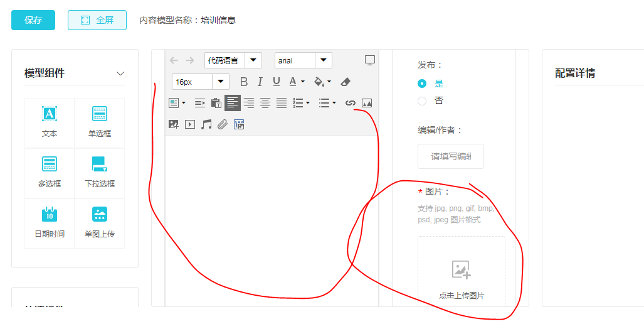Attach a file with the paperclip icon
The height and width of the screenshot is (324, 644).
tap(223, 124)
